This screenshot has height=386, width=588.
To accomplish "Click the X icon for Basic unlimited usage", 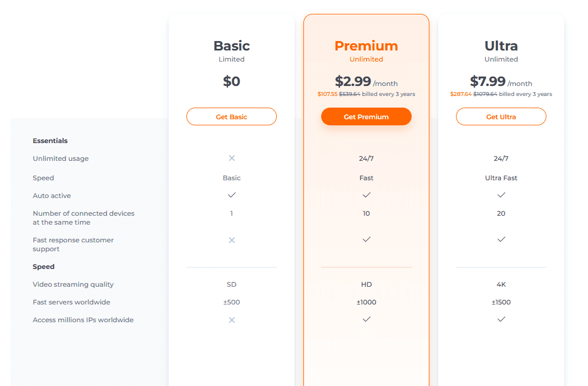I will click(232, 158).
